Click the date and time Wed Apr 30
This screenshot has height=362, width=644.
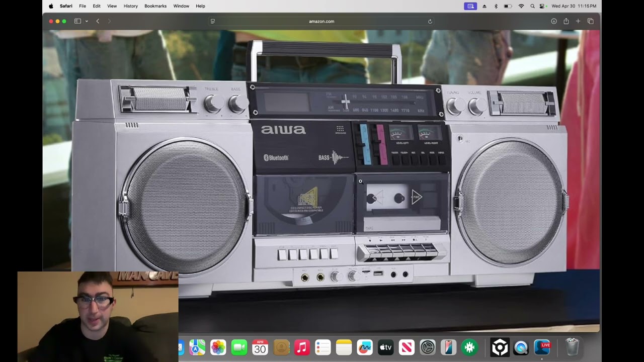pos(574,6)
